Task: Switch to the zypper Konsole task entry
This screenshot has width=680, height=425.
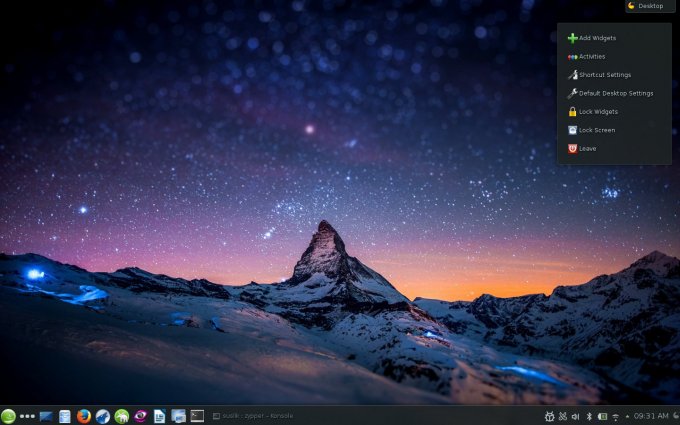Action: click(253, 416)
